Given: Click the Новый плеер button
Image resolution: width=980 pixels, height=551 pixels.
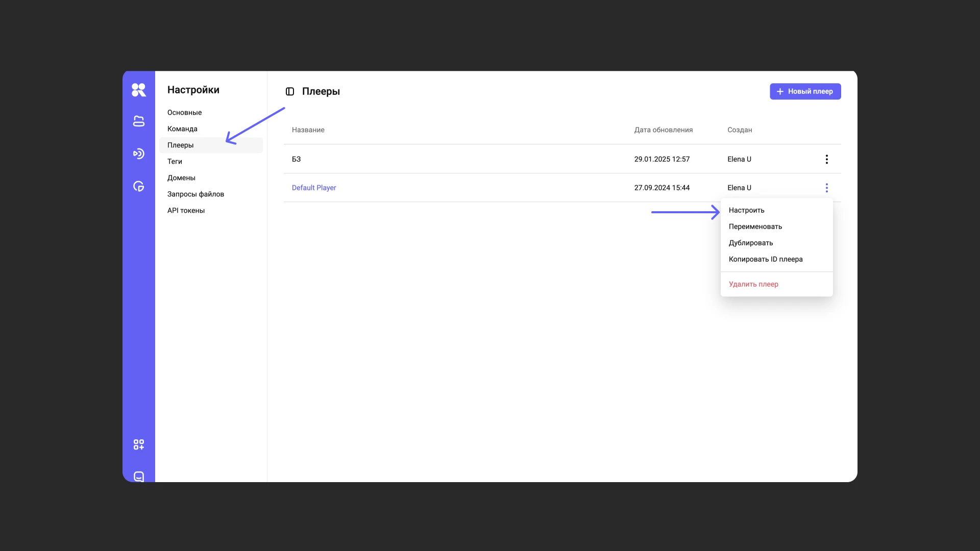Looking at the screenshot, I should pyautogui.click(x=805, y=91).
